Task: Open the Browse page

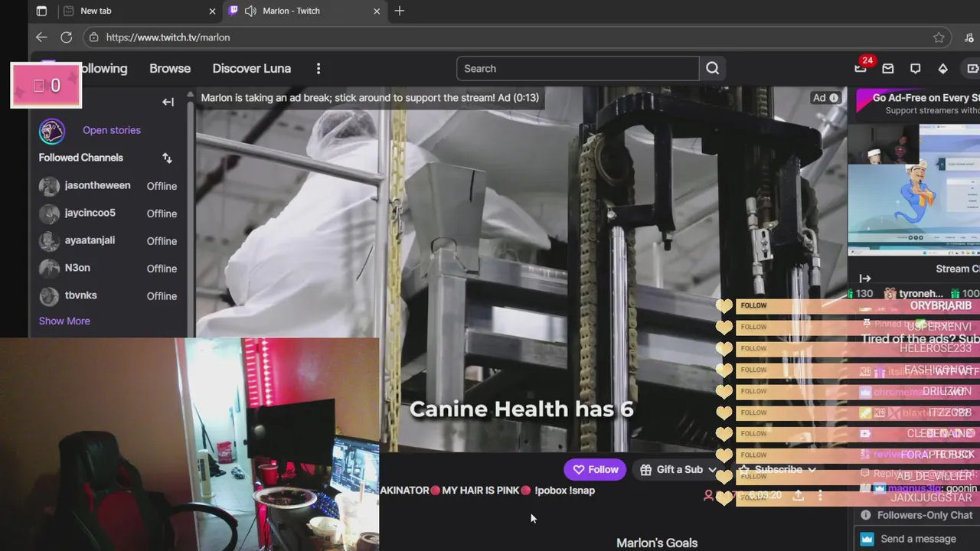Action: point(170,68)
